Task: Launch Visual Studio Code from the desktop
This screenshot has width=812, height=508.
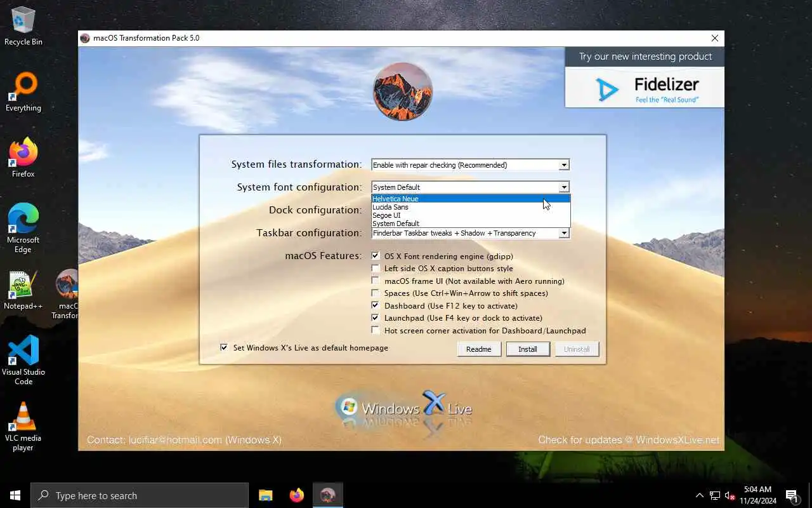Action: coord(23,361)
